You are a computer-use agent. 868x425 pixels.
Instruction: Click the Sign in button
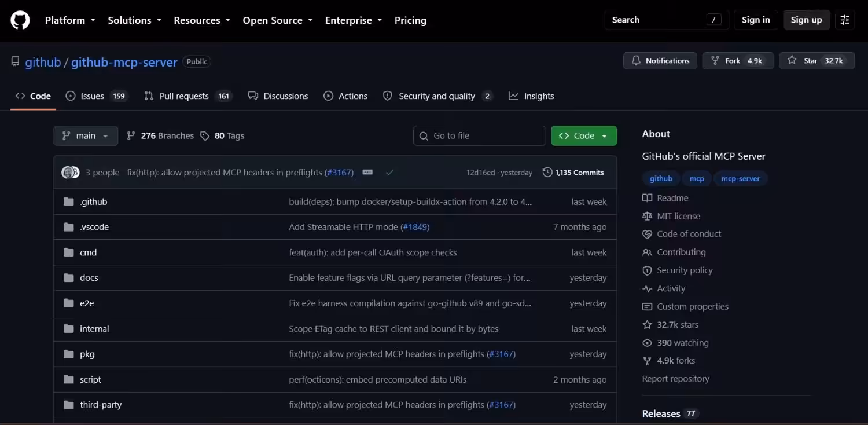click(756, 20)
